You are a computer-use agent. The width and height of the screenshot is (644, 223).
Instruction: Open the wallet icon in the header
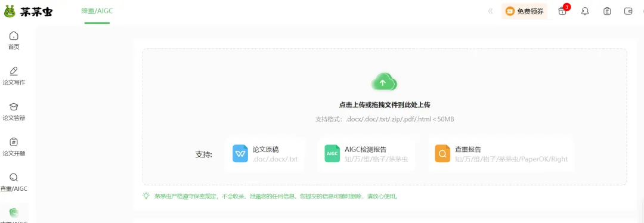tap(628, 11)
